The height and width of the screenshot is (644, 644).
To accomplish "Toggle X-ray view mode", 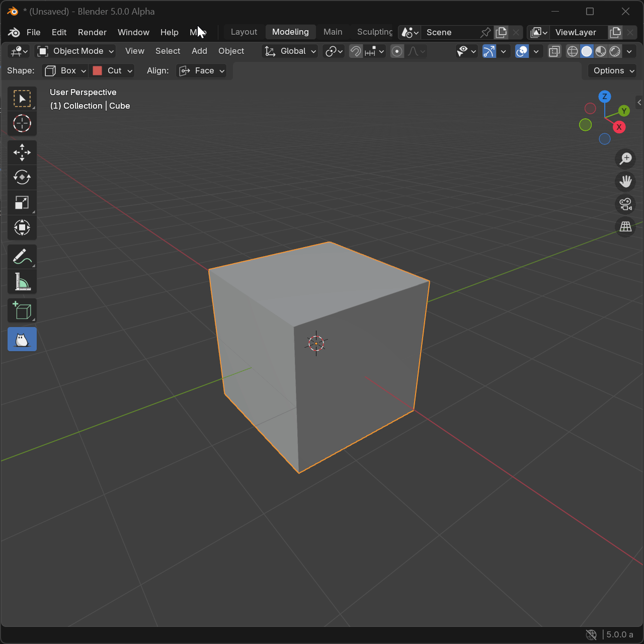I will (x=554, y=51).
